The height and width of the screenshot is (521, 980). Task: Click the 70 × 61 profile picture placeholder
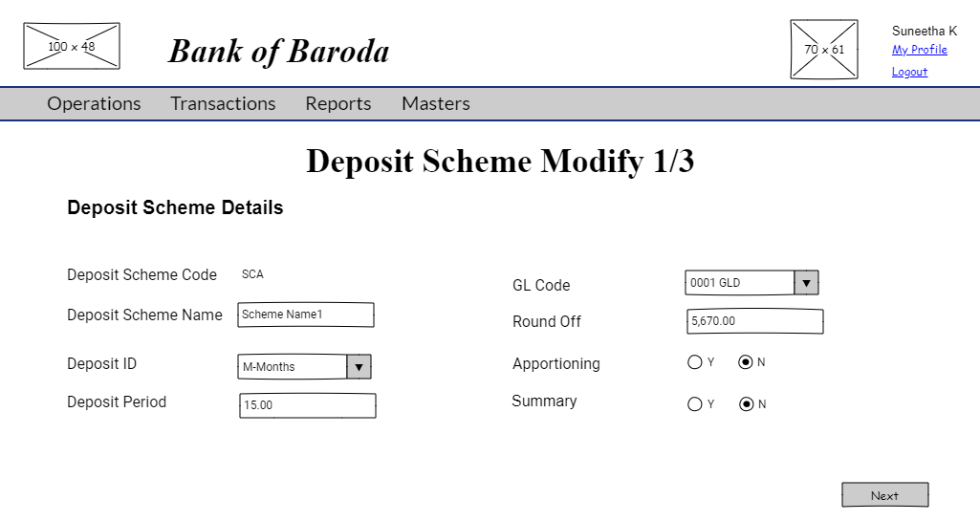click(823, 49)
